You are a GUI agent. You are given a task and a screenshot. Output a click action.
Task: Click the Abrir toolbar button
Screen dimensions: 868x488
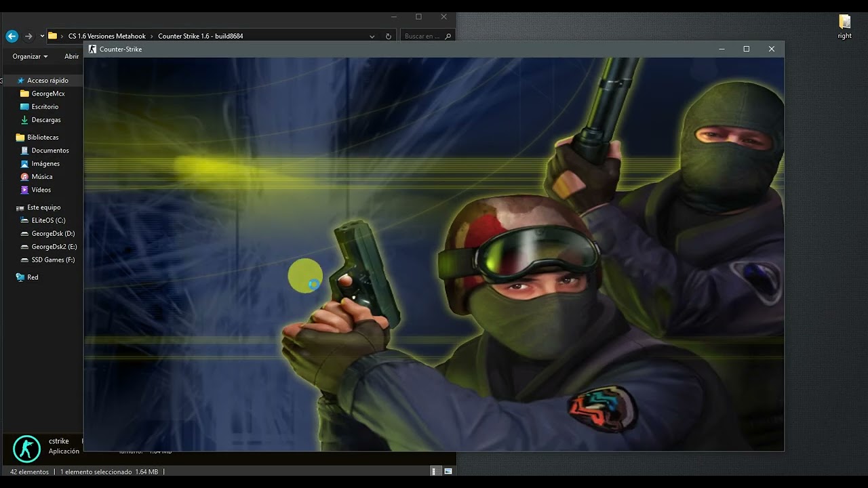click(72, 56)
